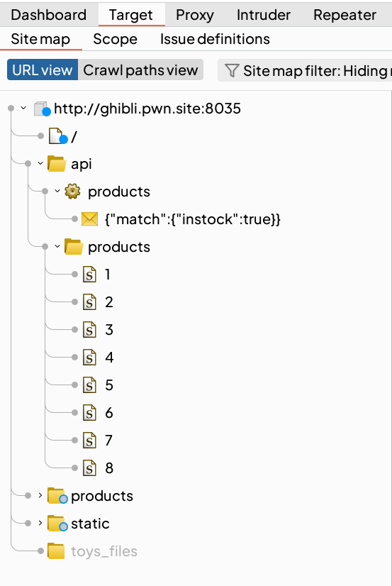Select the gear icon beside products

pos(72,192)
